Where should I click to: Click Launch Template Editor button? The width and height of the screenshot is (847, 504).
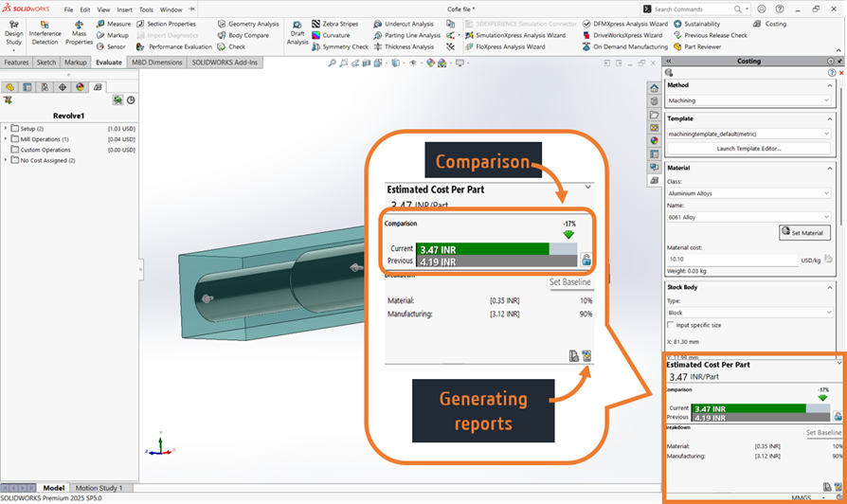748,149
